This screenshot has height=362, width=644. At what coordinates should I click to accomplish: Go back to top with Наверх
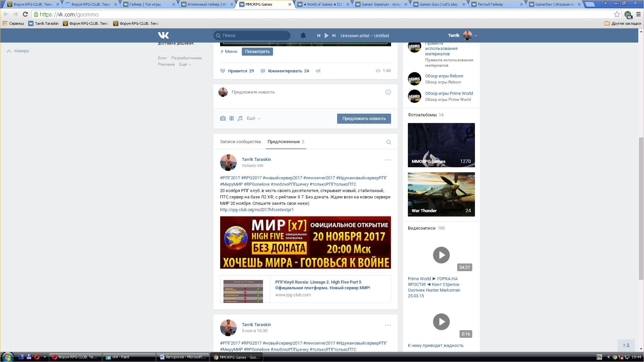click(18, 51)
